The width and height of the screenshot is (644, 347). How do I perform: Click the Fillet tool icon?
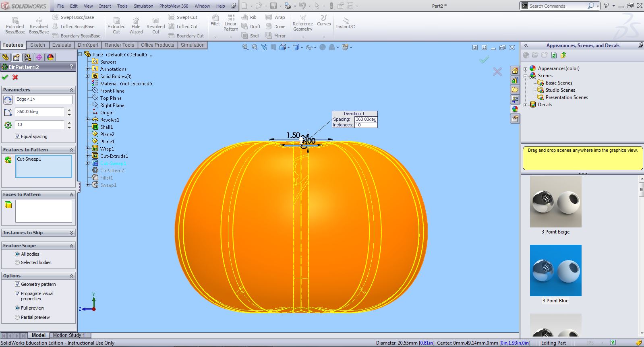click(x=215, y=21)
